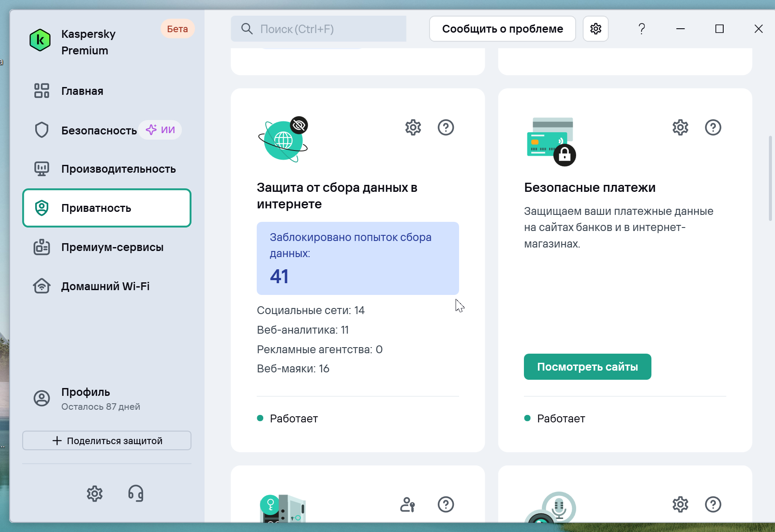Go to Главная in sidebar
Screen dimensions: 775x532
tap(107, 91)
